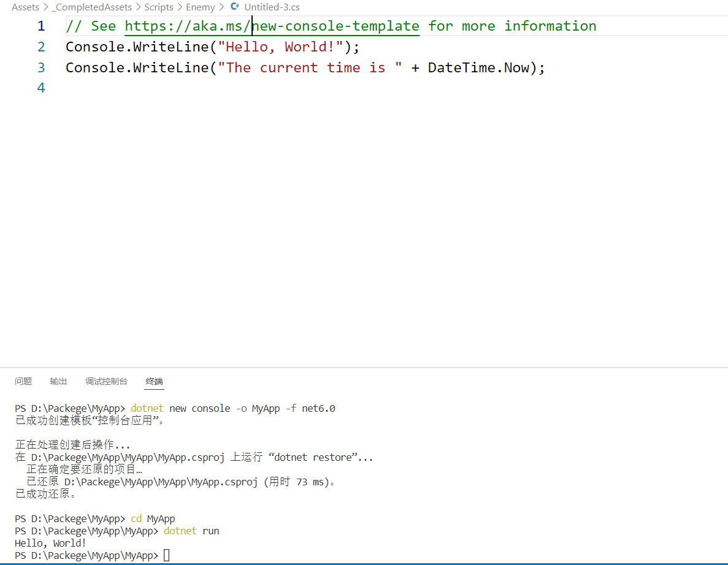
Task: Open the 调试控制台 (Debug Console) tab
Action: click(x=106, y=381)
